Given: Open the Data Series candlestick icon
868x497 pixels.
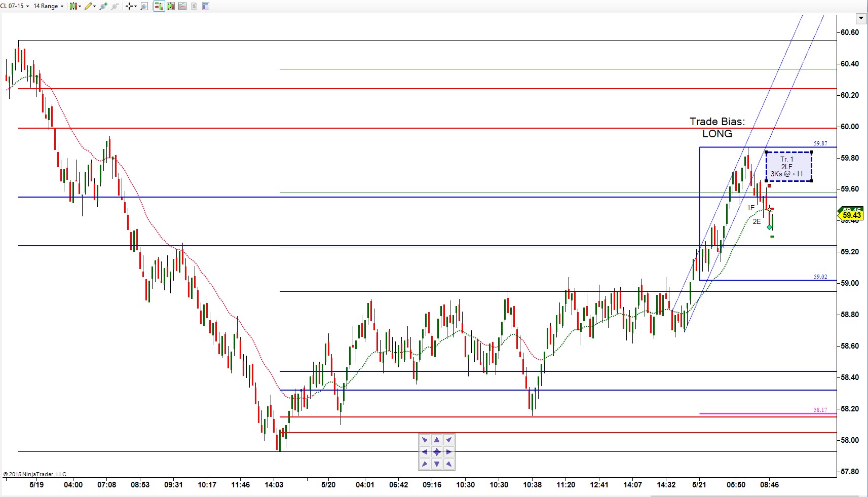Looking at the screenshot, I should [x=171, y=6].
